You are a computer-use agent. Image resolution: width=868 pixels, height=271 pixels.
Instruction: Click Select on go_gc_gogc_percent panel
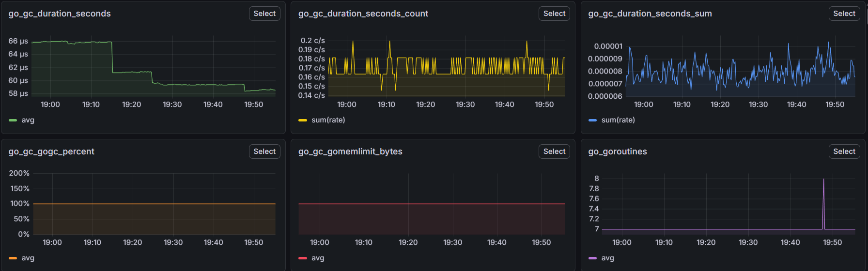pyautogui.click(x=264, y=151)
